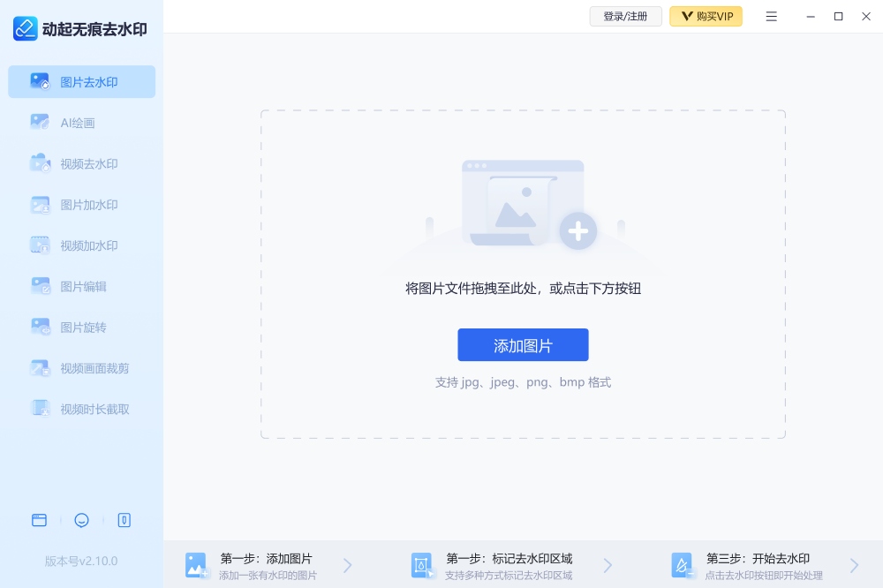The image size is (883, 588).
Task: Click the heading 第三步：开始去水印
Action: pos(758,558)
